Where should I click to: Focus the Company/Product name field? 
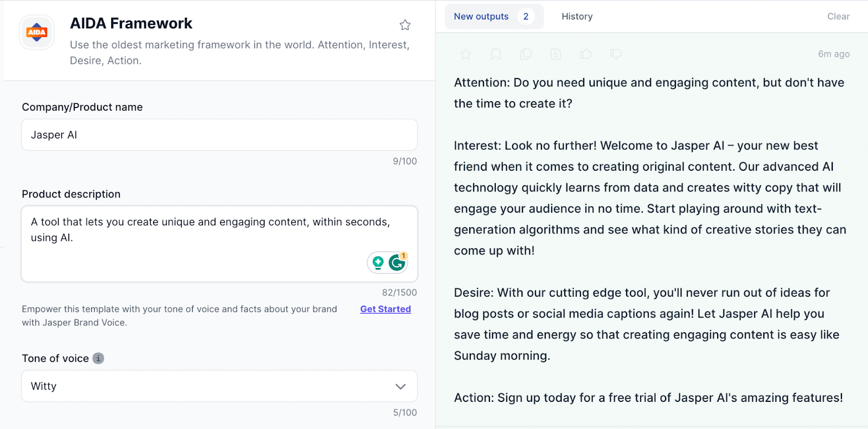coord(219,135)
